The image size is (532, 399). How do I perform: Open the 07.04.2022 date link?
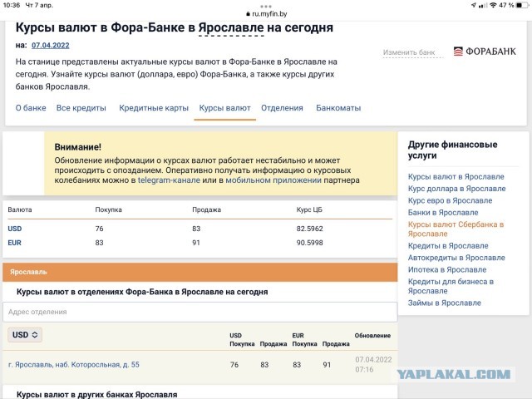click(50, 46)
